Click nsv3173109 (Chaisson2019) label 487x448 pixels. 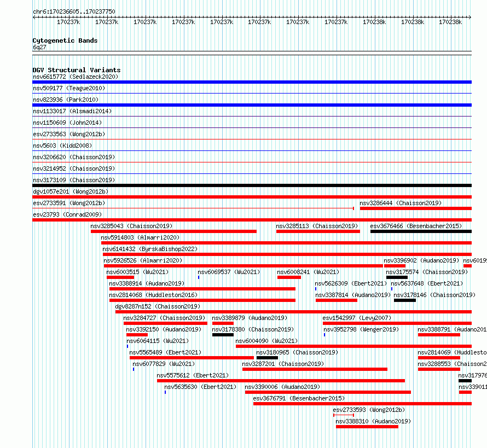coord(74,180)
